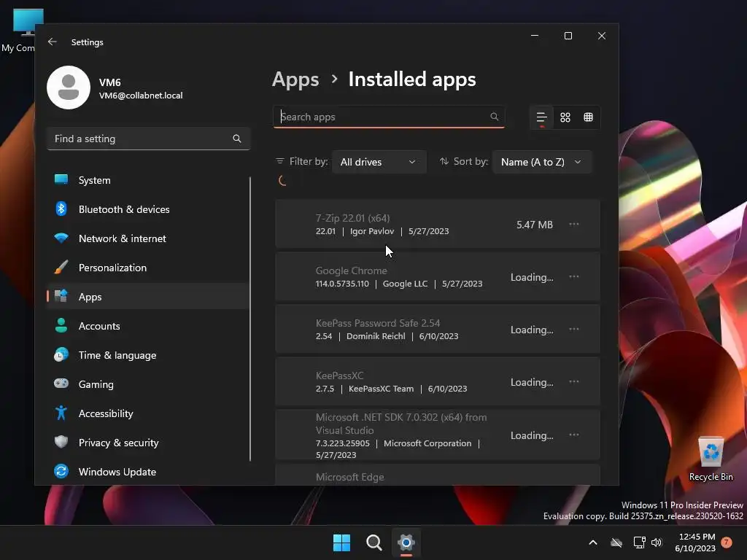This screenshot has width=747, height=560.
Task: Click the Search apps magnifier icon
Action: click(x=494, y=117)
